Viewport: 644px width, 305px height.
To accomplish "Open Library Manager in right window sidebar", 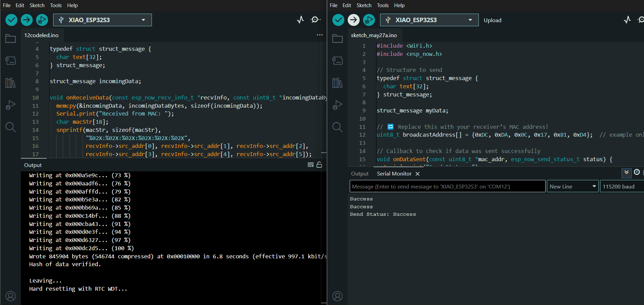I will pyautogui.click(x=337, y=83).
